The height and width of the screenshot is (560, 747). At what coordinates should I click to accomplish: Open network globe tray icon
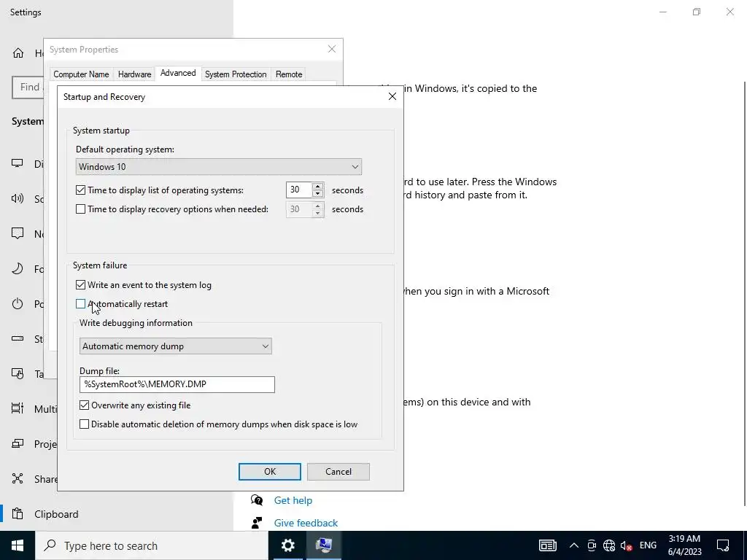[609, 545]
